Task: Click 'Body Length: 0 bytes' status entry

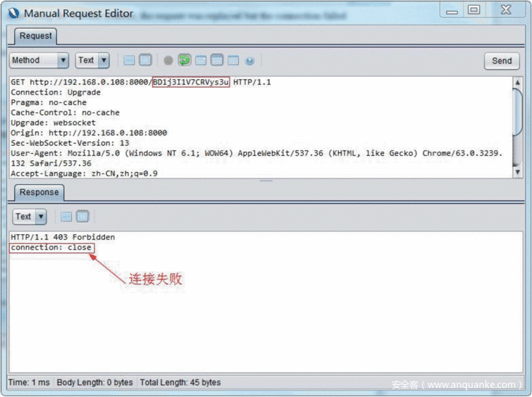Action: [95, 383]
